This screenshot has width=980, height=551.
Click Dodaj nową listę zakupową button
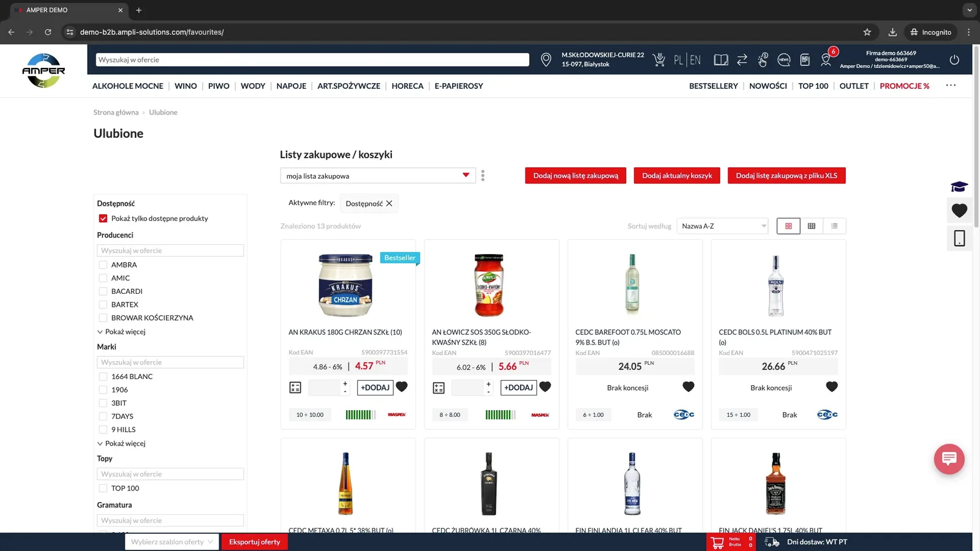(x=576, y=176)
